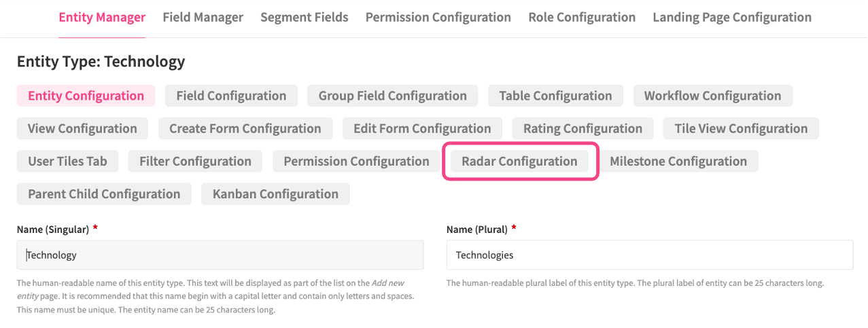868x328 pixels.
Task: Open the User Tiles Tab
Action: coord(67,161)
